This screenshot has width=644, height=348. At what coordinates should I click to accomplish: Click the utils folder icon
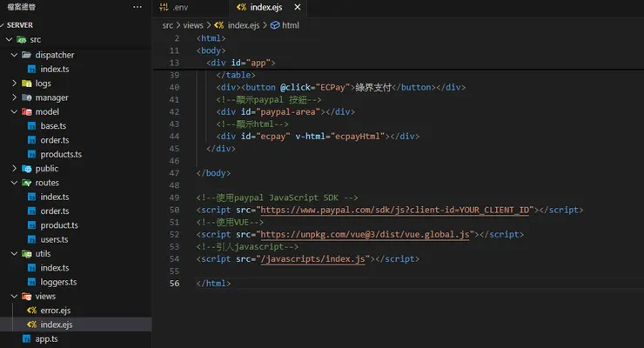tap(26, 254)
